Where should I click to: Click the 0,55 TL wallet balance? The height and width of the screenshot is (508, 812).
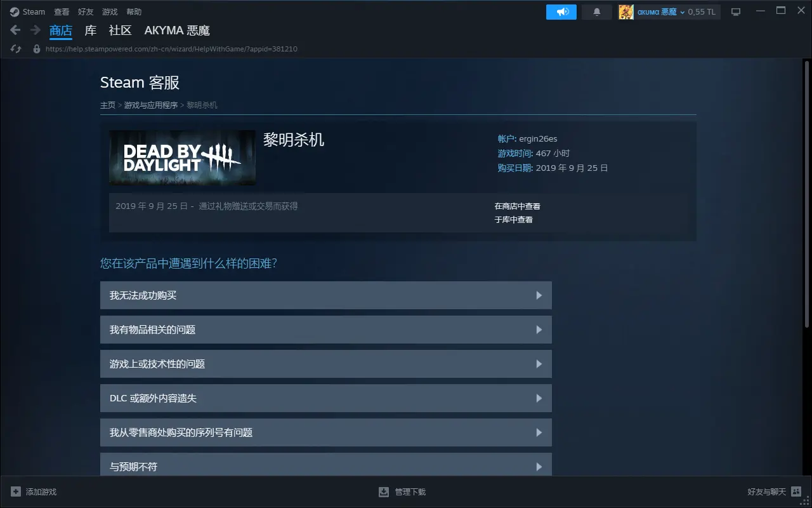tap(702, 12)
